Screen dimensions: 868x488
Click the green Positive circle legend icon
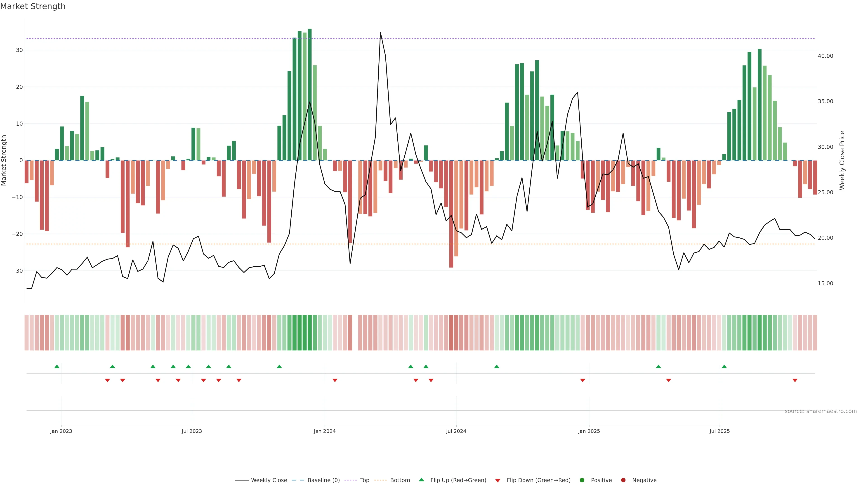pyautogui.click(x=582, y=480)
